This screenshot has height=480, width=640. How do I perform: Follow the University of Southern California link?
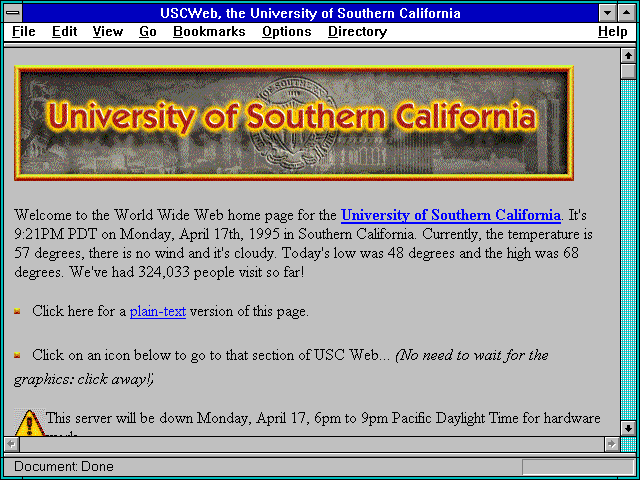tap(451, 215)
